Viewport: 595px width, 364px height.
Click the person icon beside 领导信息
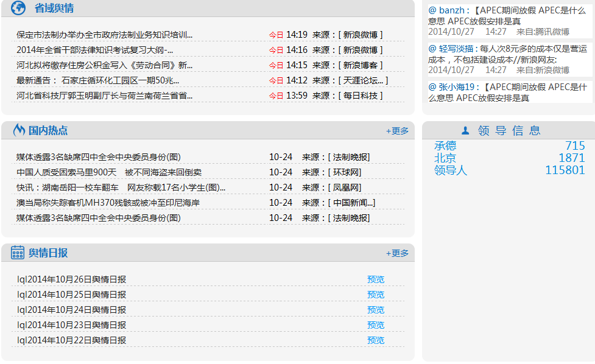465,130
